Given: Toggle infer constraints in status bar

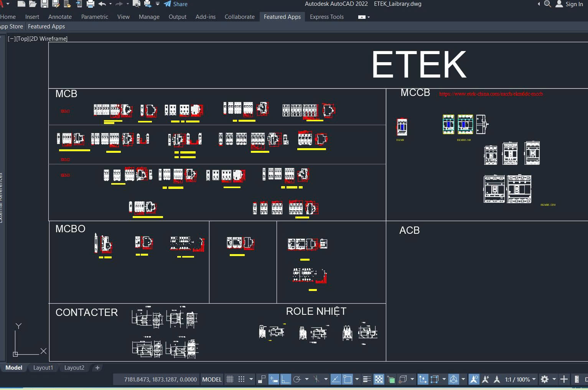Looking at the screenshot, I should point(262,379).
